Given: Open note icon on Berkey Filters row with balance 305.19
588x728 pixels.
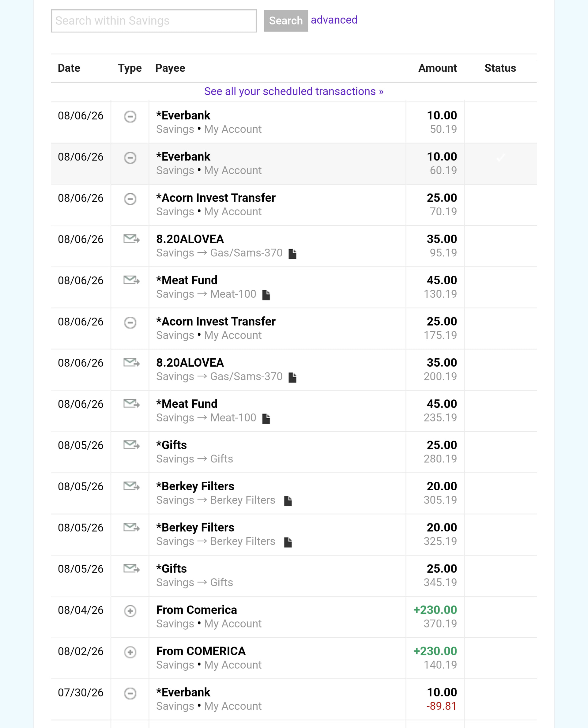Looking at the screenshot, I should (288, 501).
